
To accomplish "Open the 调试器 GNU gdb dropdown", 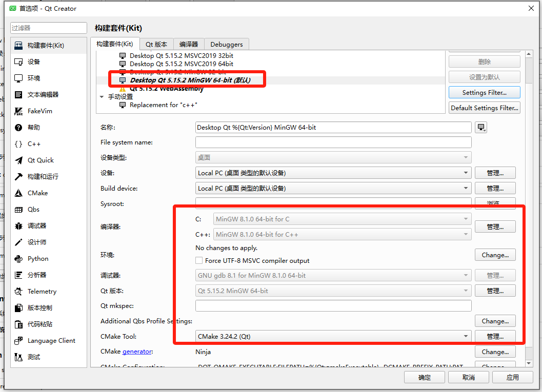I will [x=333, y=276].
